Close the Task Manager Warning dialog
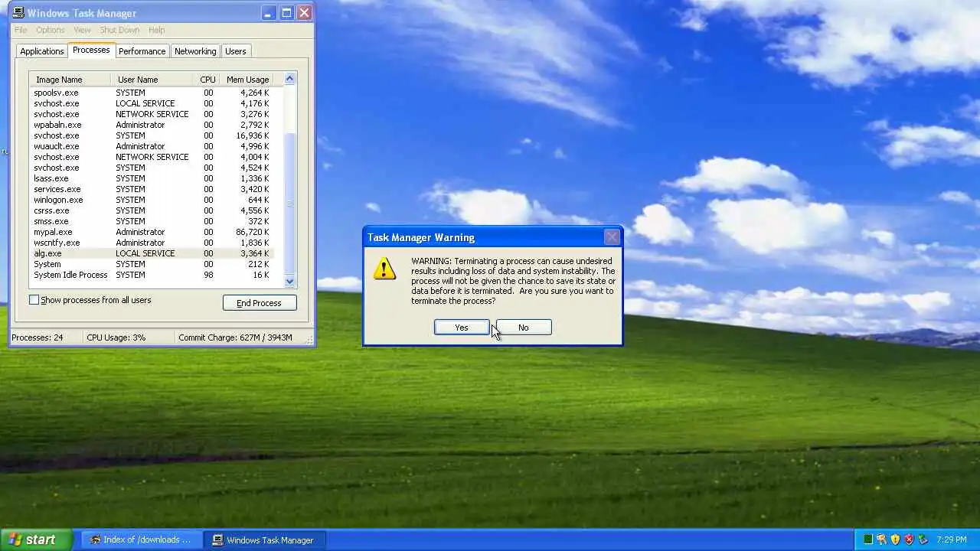This screenshot has width=980, height=551. 612,237
